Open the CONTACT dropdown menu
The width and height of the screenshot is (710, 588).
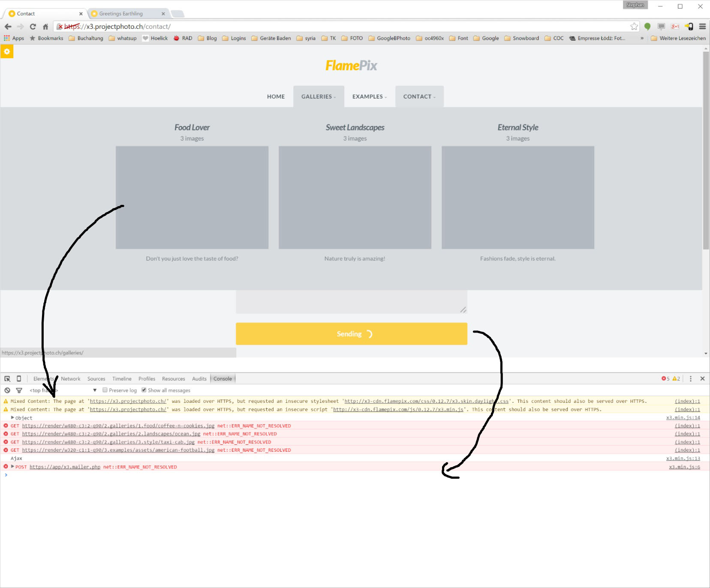coord(419,96)
